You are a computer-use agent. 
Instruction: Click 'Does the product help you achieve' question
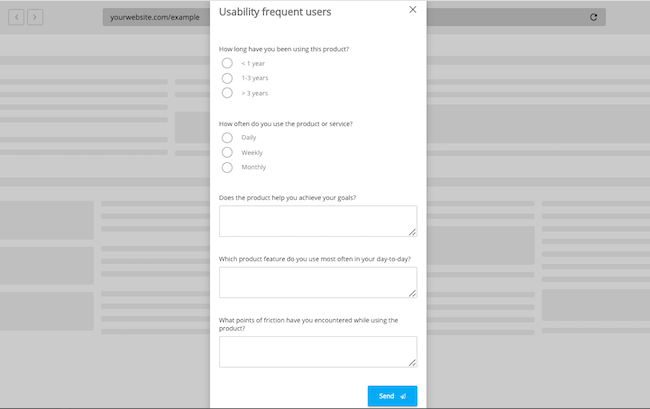[x=287, y=198]
